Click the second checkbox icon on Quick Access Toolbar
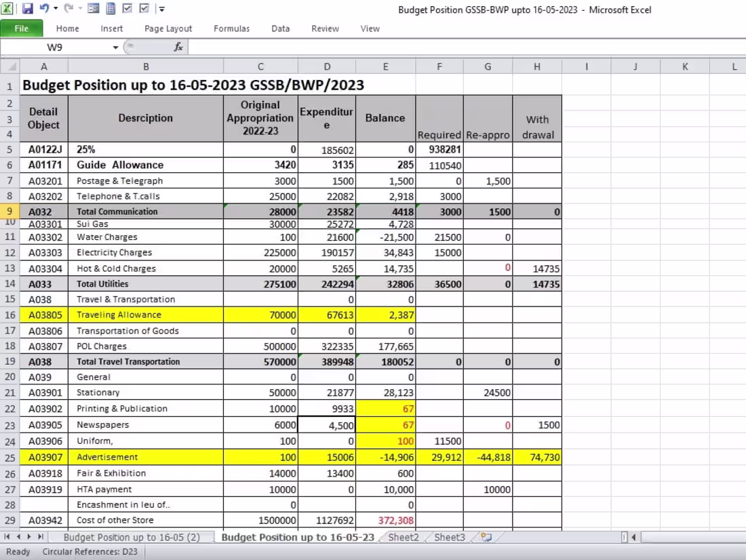Image resolution: width=746 pixels, height=560 pixels. [144, 8]
